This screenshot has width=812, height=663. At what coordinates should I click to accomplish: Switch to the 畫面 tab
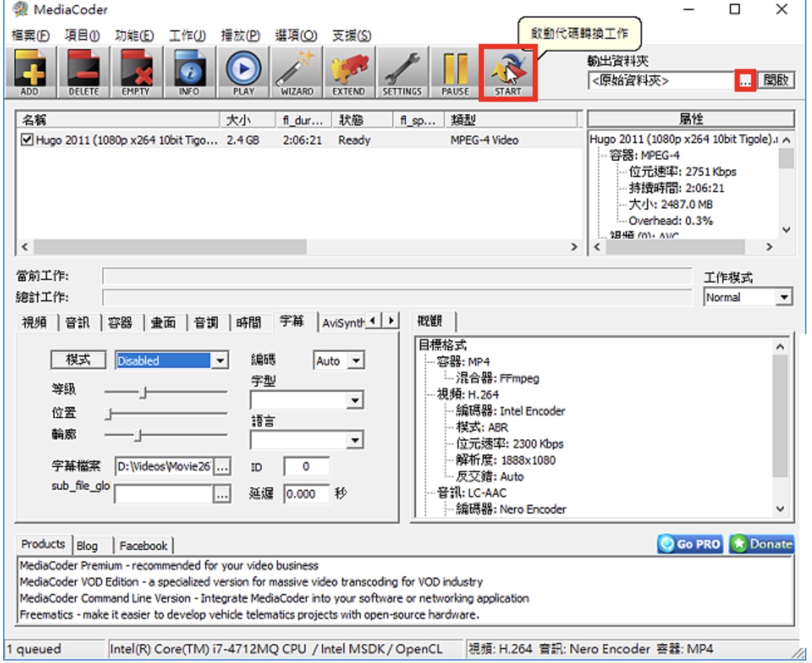(x=164, y=322)
